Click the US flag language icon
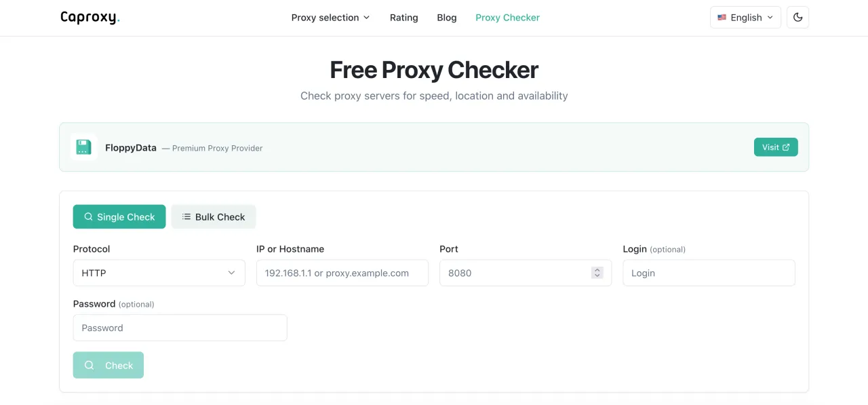 (722, 18)
